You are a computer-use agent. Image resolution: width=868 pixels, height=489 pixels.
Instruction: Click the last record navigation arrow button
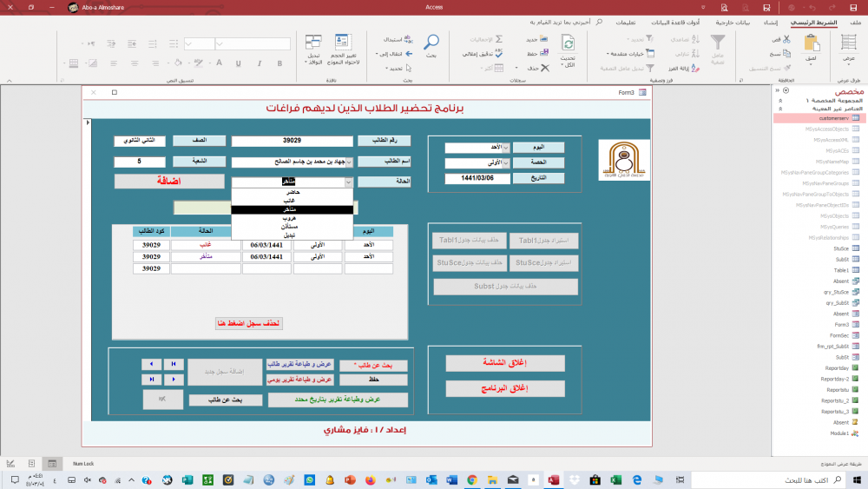[151, 380]
